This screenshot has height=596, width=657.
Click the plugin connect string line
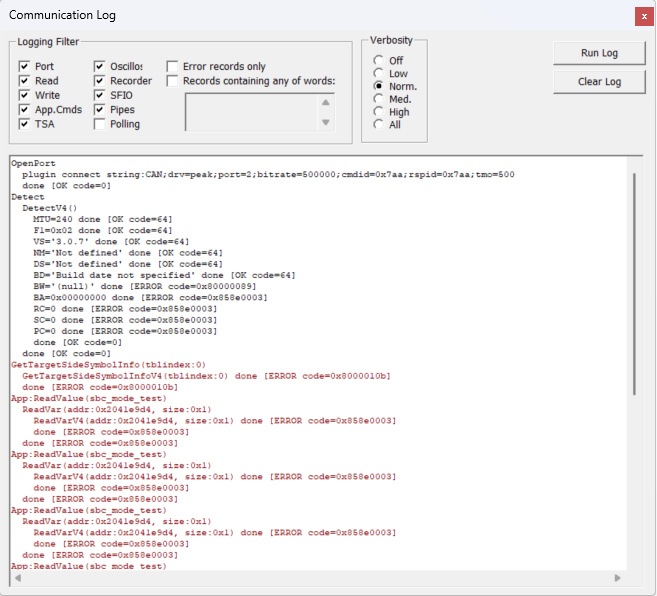coord(268,174)
